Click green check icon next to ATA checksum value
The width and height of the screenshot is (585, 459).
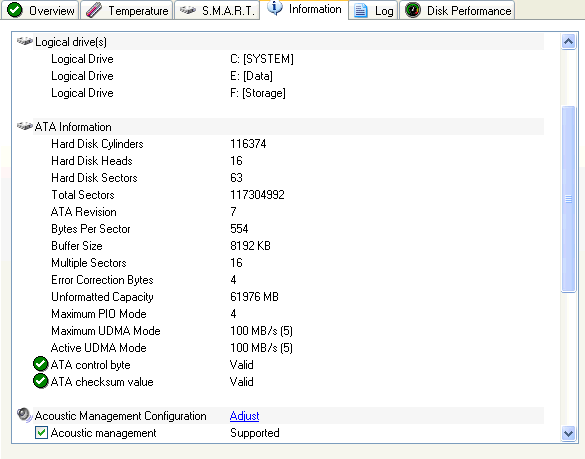(40, 381)
